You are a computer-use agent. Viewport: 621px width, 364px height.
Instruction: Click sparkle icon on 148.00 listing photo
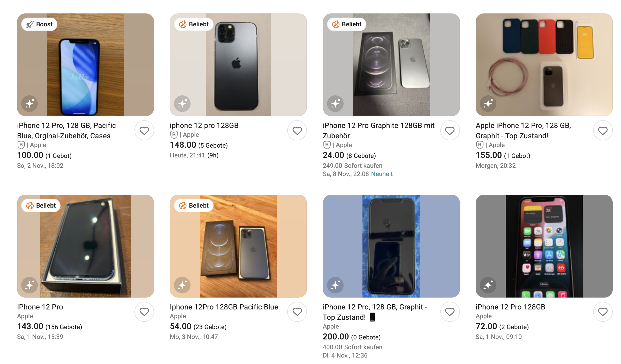tap(182, 104)
